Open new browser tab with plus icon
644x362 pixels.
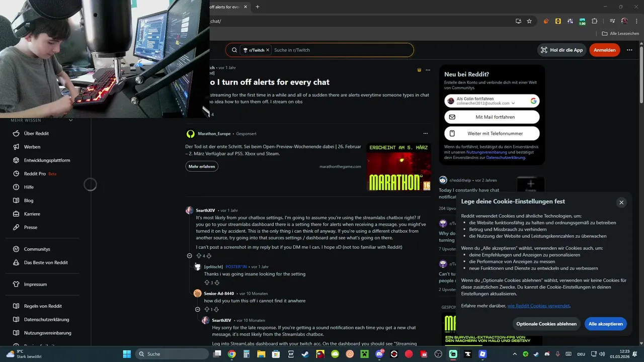258,7
